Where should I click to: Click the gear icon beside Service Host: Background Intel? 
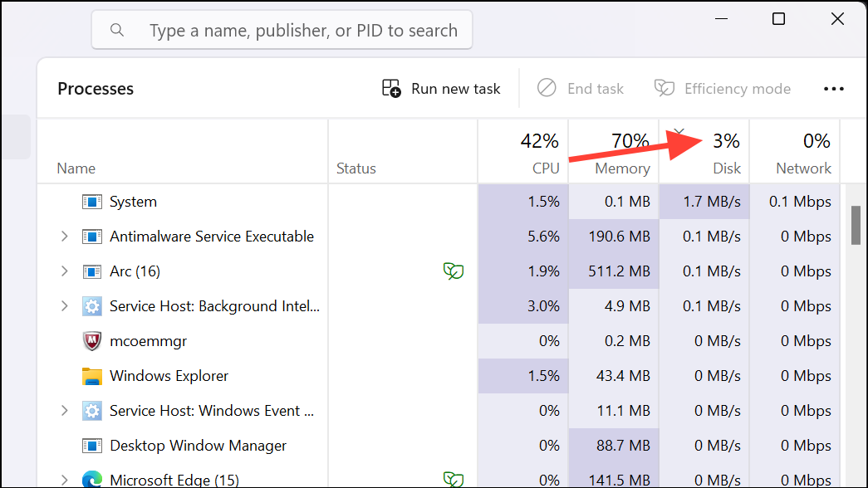click(92, 305)
